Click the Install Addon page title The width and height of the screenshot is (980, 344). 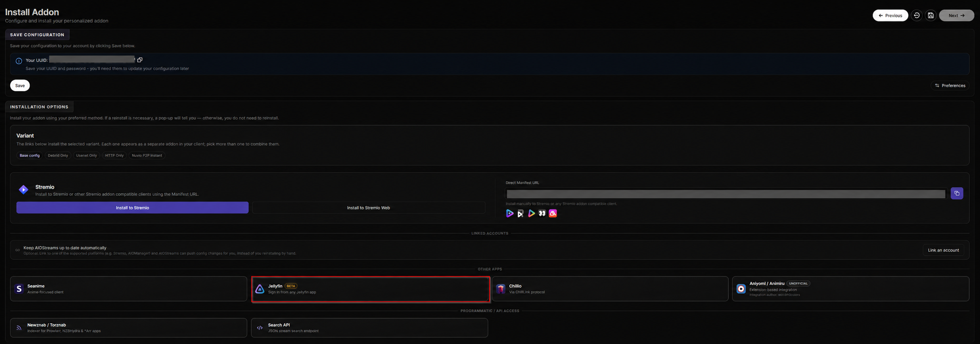point(32,12)
